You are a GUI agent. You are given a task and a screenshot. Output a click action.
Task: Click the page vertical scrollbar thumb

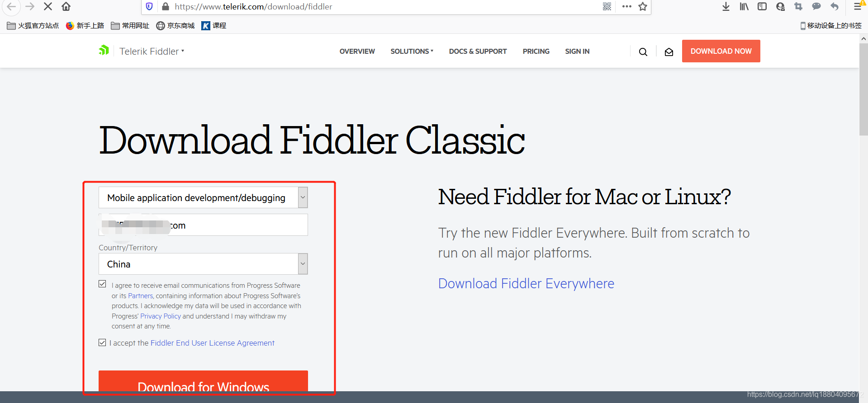[x=863, y=90]
